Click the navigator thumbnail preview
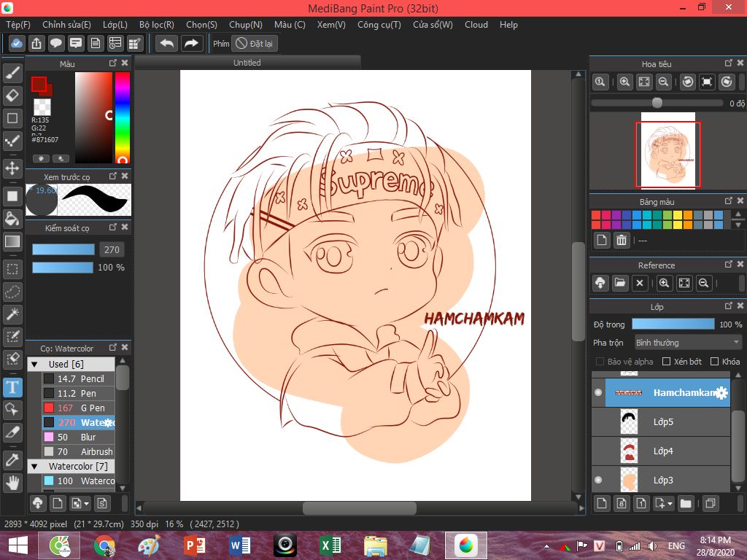Screen dimensions: 747x560 [668, 150]
